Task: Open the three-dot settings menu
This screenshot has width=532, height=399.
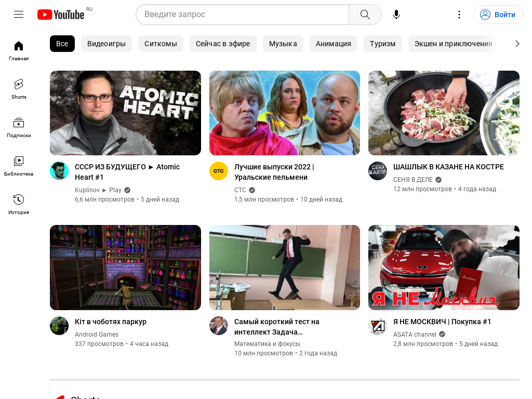Action: (x=459, y=15)
